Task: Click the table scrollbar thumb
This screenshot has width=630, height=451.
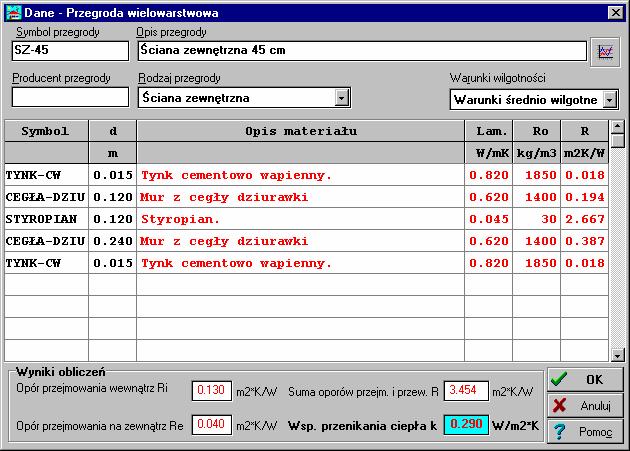Action: (x=617, y=141)
